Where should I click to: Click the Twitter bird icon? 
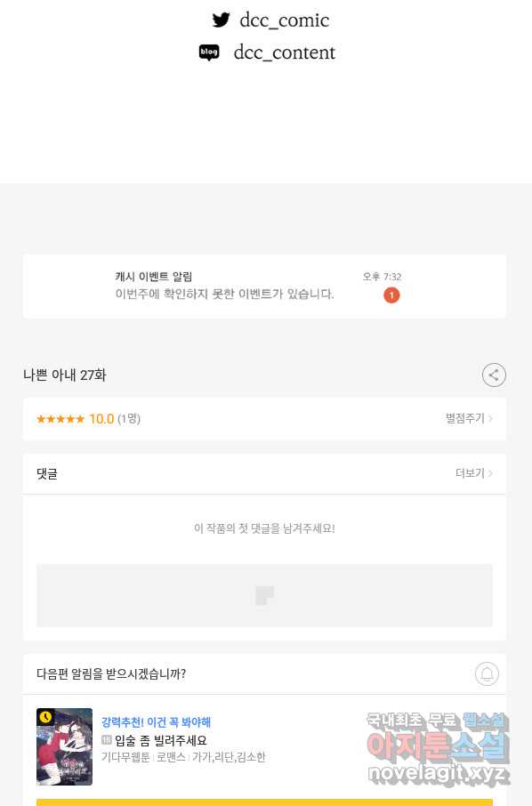[221, 20]
